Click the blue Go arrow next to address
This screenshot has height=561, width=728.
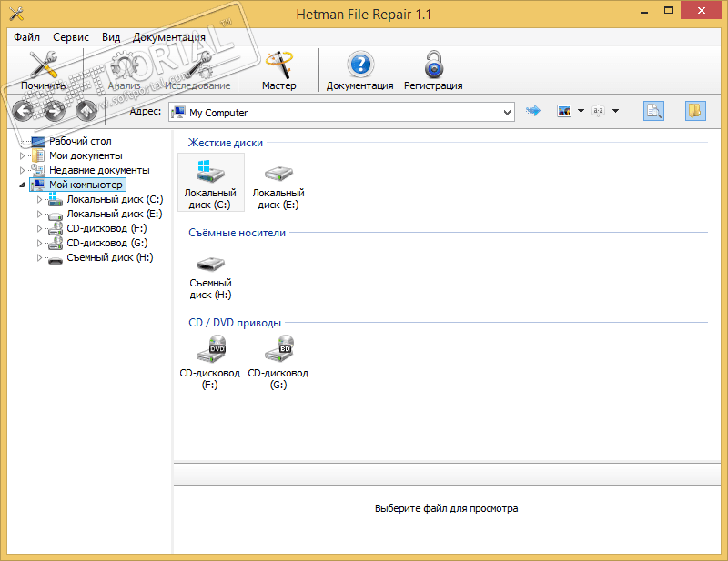(x=533, y=111)
